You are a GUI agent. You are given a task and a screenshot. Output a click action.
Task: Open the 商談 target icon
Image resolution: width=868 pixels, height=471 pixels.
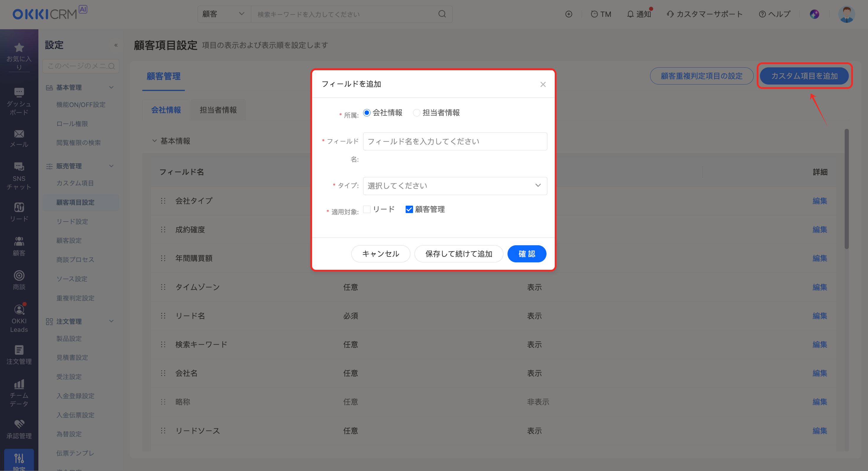pyautogui.click(x=19, y=275)
